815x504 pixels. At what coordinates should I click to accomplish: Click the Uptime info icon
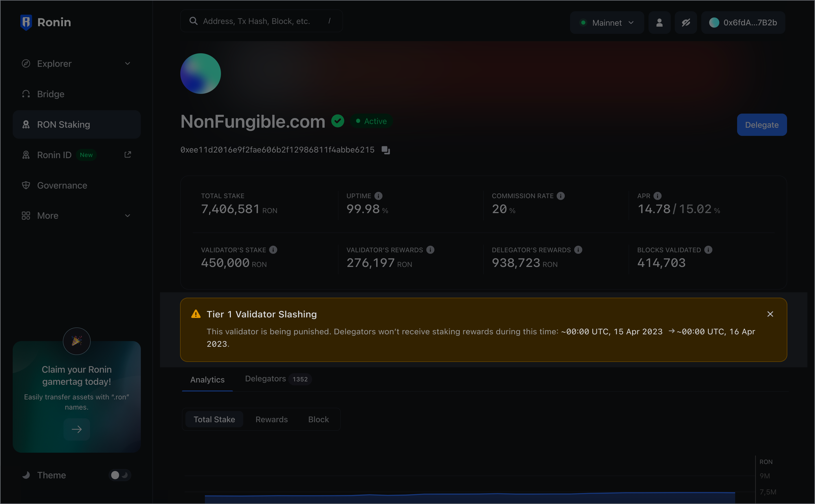pos(378,196)
